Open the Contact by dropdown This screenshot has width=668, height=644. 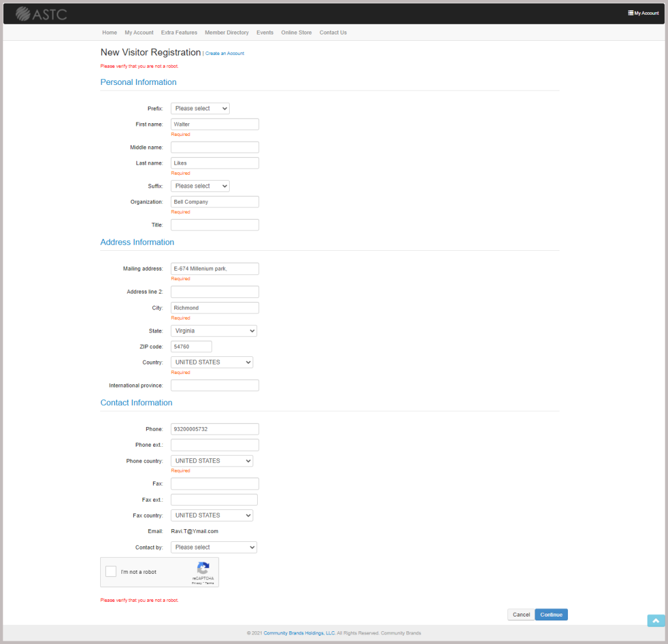point(213,547)
